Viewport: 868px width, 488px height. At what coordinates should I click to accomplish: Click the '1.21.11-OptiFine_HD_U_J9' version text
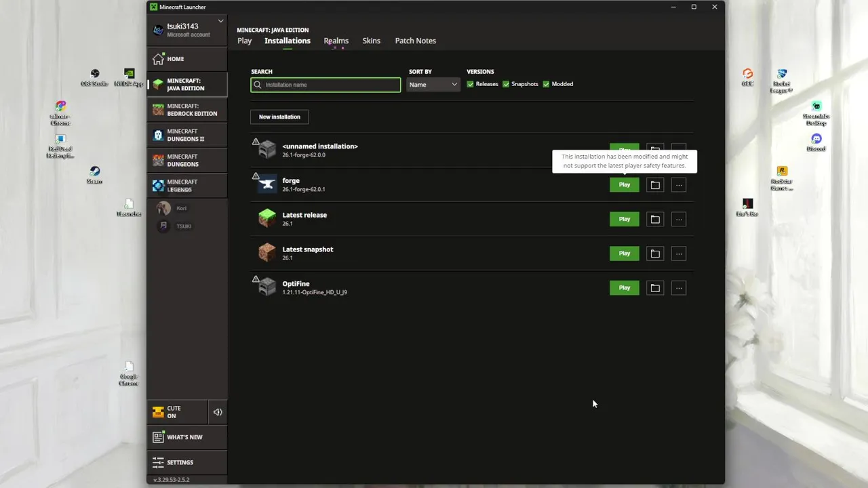(315, 293)
